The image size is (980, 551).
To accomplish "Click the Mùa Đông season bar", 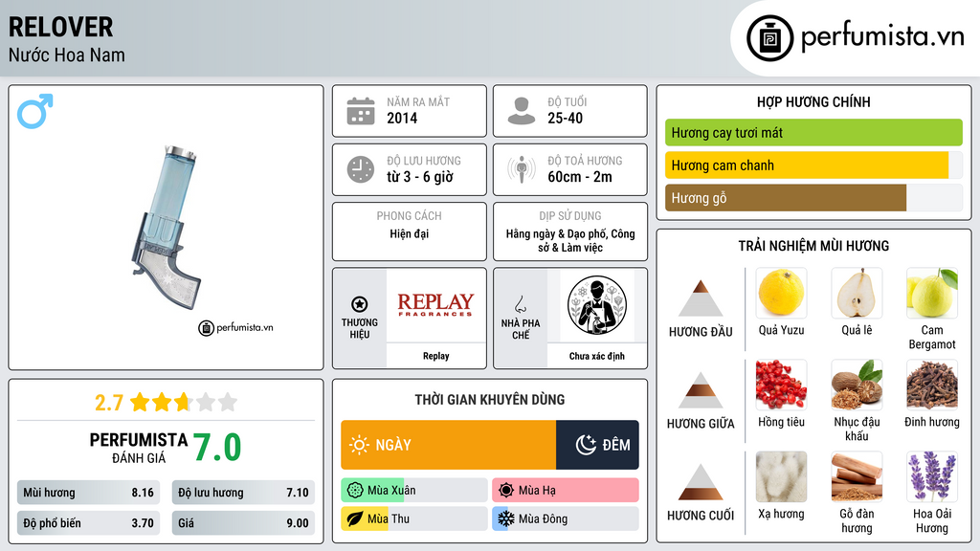I will pyautogui.click(x=565, y=518).
